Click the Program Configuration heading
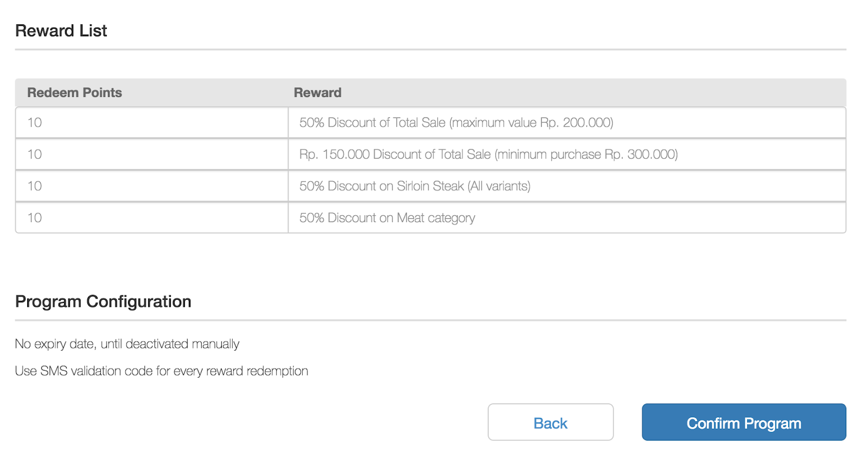 click(103, 301)
